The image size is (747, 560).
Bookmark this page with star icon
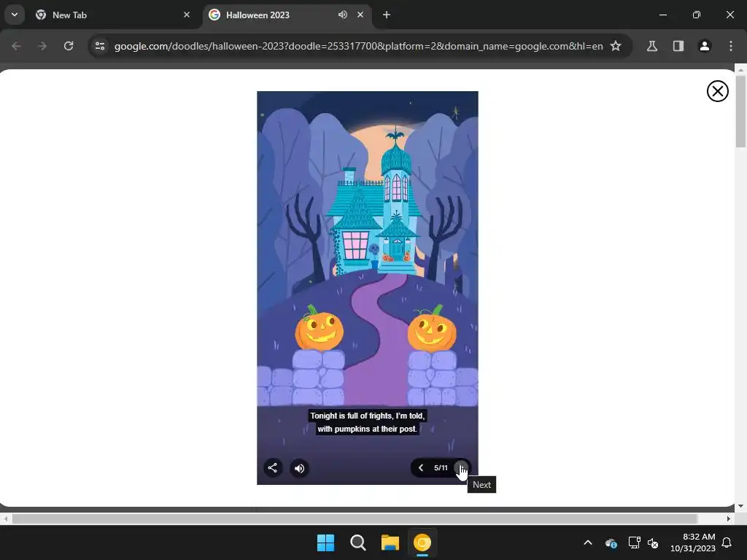click(616, 46)
